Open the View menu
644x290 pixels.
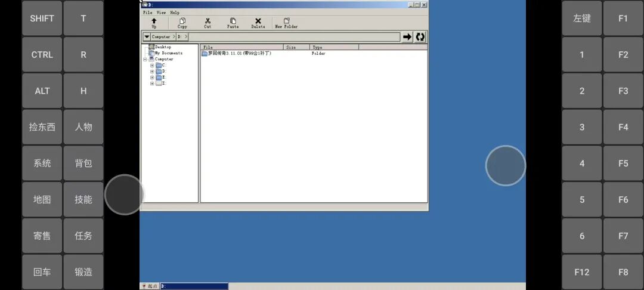click(161, 13)
